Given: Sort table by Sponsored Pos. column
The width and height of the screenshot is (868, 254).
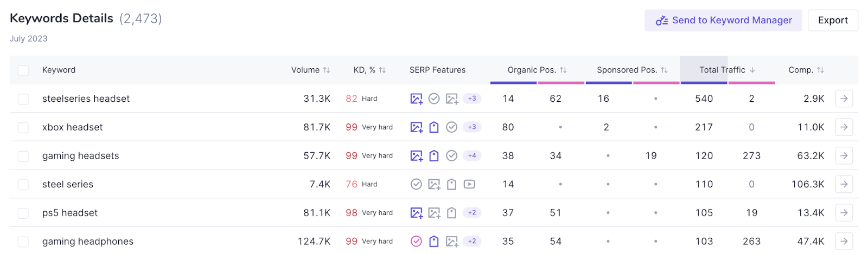Looking at the screenshot, I should coord(632,70).
